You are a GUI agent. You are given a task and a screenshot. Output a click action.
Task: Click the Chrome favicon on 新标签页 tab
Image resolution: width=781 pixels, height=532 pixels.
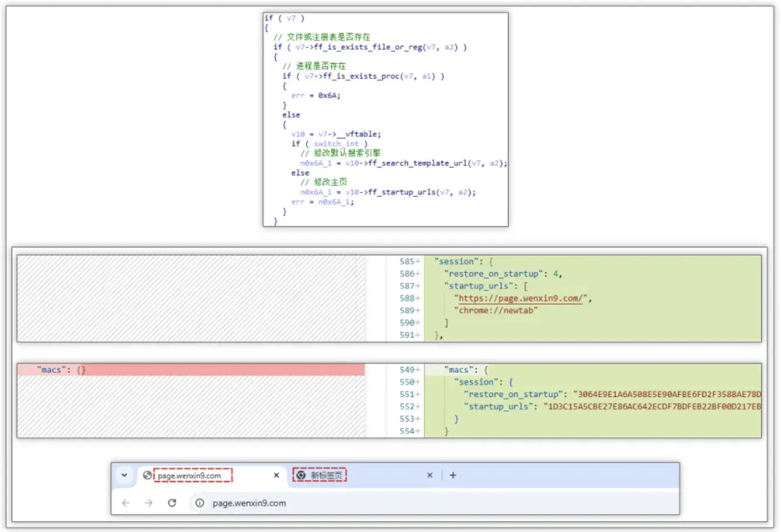300,475
